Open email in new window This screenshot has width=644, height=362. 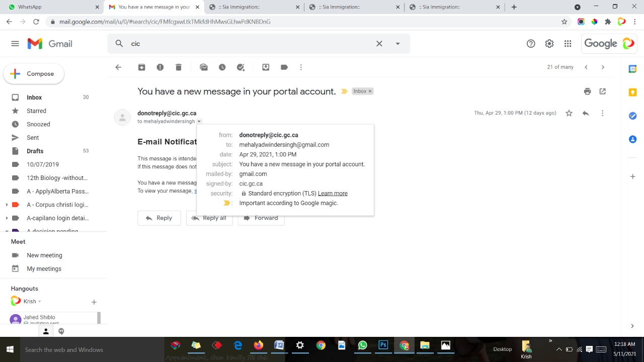click(603, 91)
